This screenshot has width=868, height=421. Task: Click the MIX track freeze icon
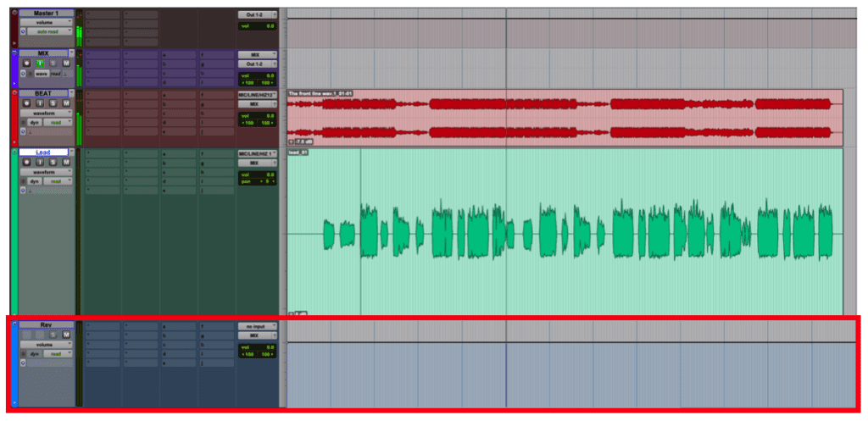coord(30,74)
